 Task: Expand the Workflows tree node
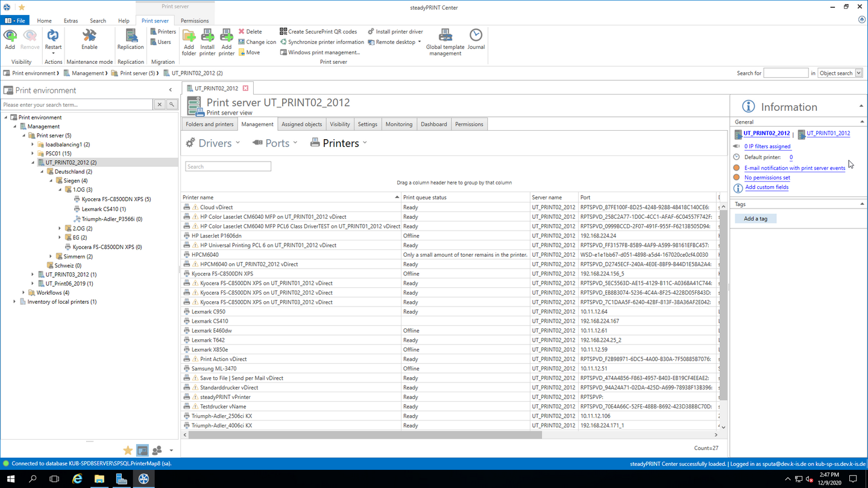(24, 293)
